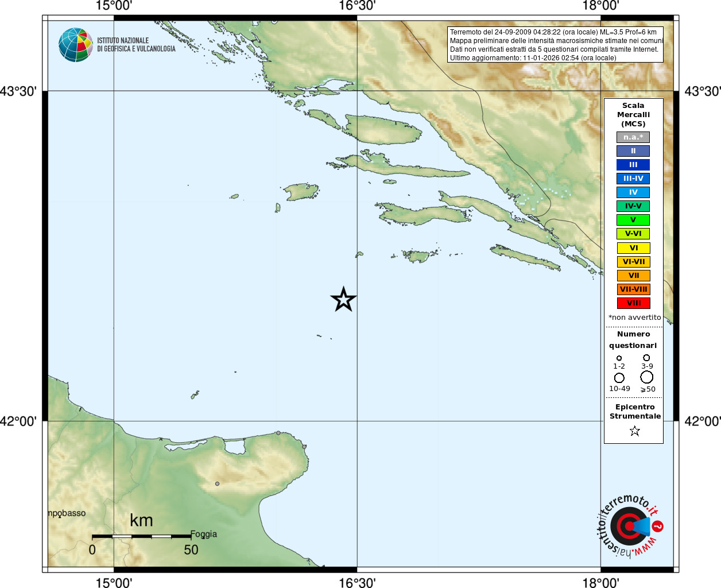Image resolution: width=721 pixels, height=588 pixels.
Task: Click the Istituto Nazionale di Geofisica text
Action: click(x=136, y=45)
